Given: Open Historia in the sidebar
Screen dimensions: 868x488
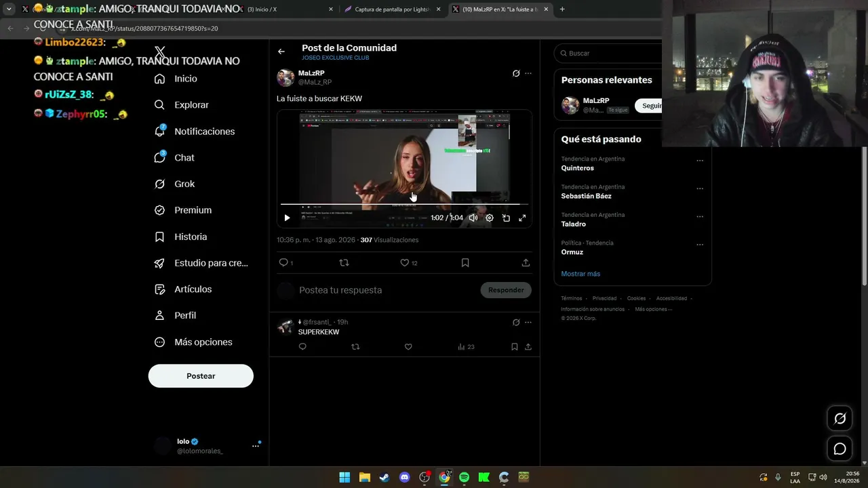Looking at the screenshot, I should point(181,237).
